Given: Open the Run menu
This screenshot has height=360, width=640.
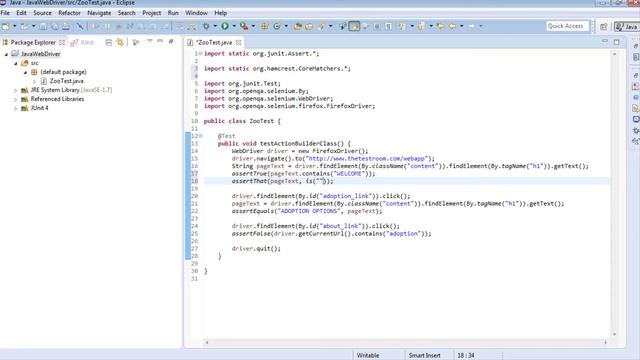Looking at the screenshot, I should [x=173, y=13].
